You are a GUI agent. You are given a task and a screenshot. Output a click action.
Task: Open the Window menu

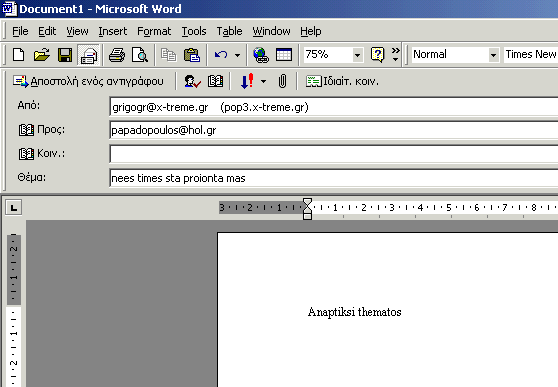coord(272,31)
